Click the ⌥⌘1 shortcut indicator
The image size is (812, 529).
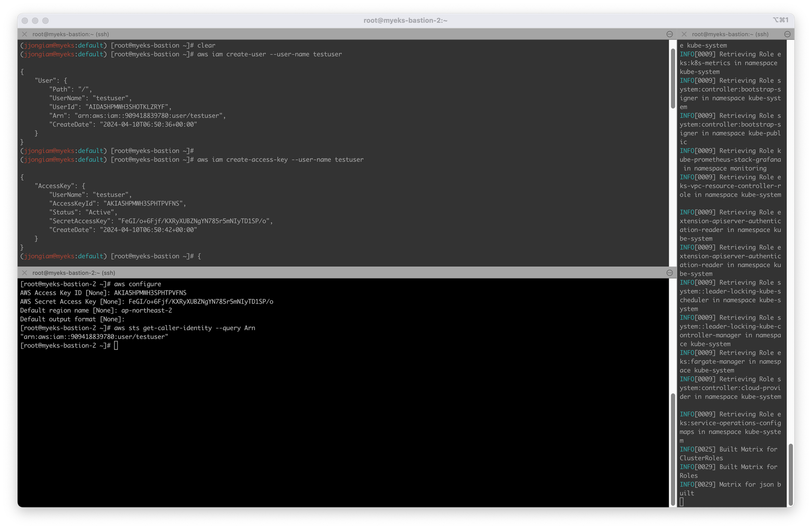780,20
